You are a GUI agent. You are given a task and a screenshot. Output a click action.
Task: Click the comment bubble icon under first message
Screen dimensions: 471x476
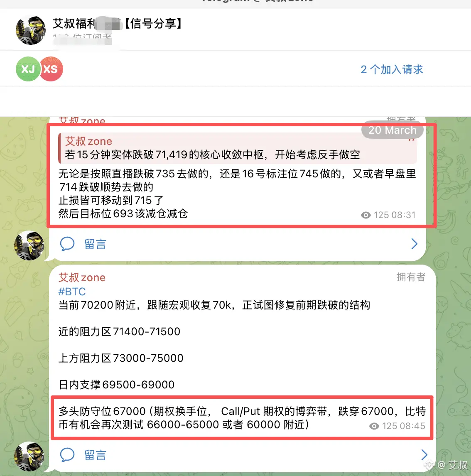(x=67, y=244)
